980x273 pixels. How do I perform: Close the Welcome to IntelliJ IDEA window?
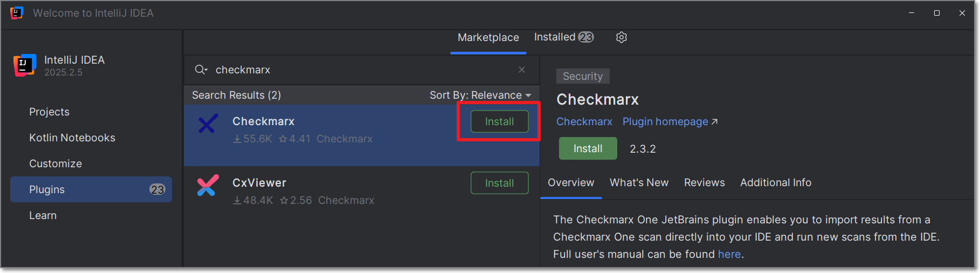pyautogui.click(x=962, y=13)
